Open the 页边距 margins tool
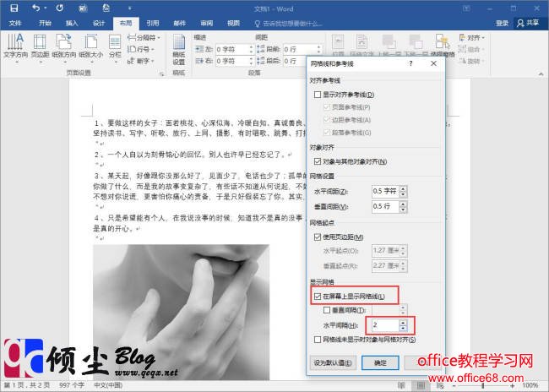 (x=40, y=47)
